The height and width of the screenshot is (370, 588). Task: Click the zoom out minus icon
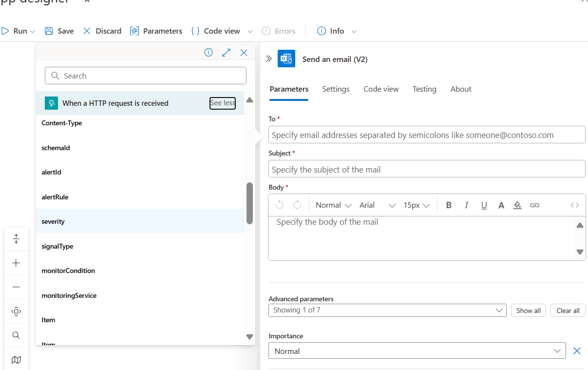tap(16, 287)
